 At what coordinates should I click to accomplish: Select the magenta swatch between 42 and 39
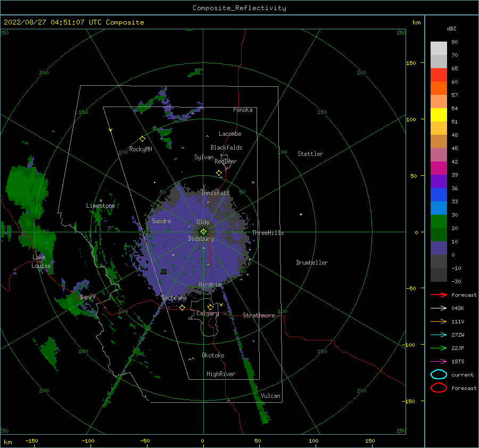coord(439,168)
